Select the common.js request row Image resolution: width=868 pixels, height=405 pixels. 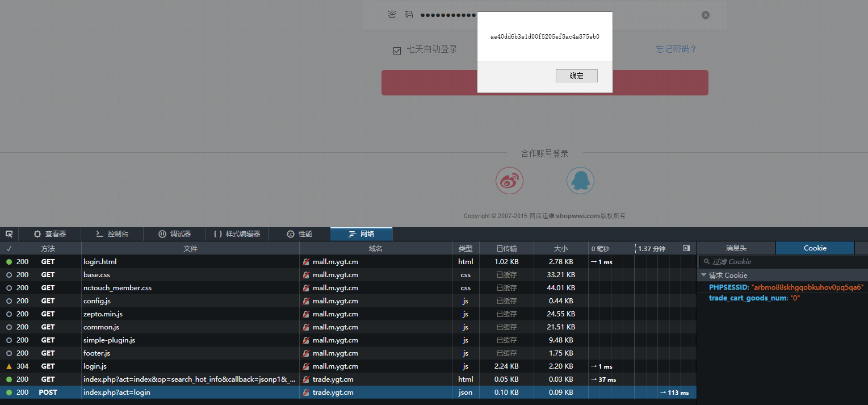(348, 327)
